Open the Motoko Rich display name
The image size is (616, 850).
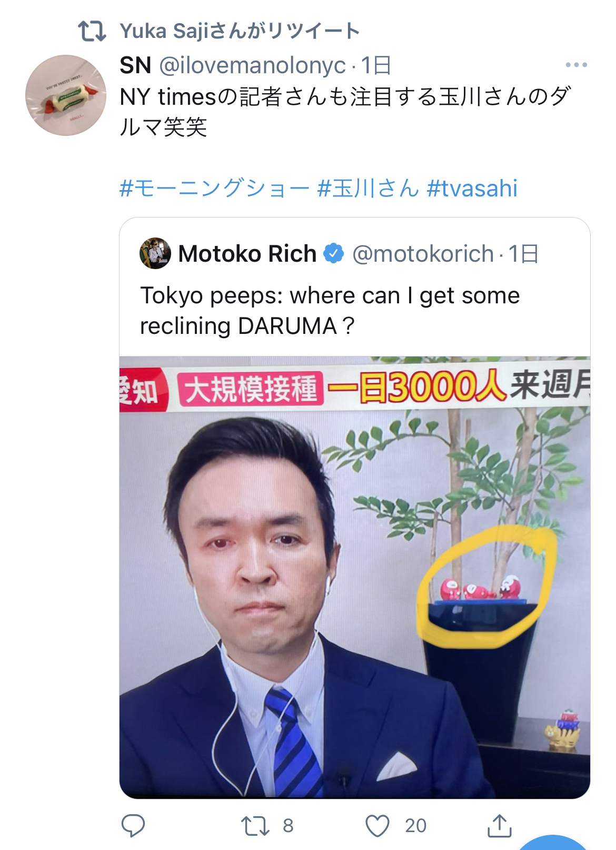[247, 254]
